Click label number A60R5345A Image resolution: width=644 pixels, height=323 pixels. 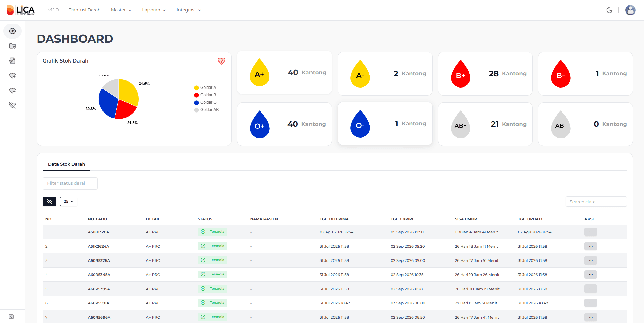coord(99,275)
